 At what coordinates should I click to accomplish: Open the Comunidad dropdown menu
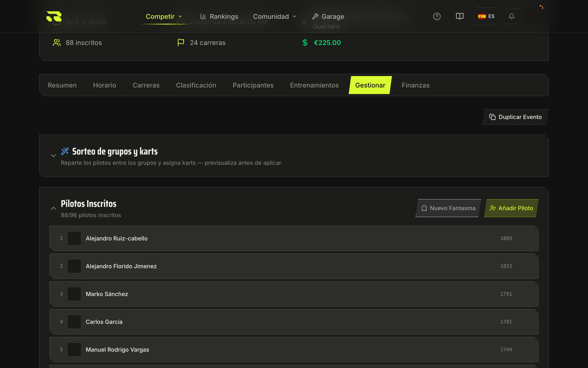(x=275, y=16)
